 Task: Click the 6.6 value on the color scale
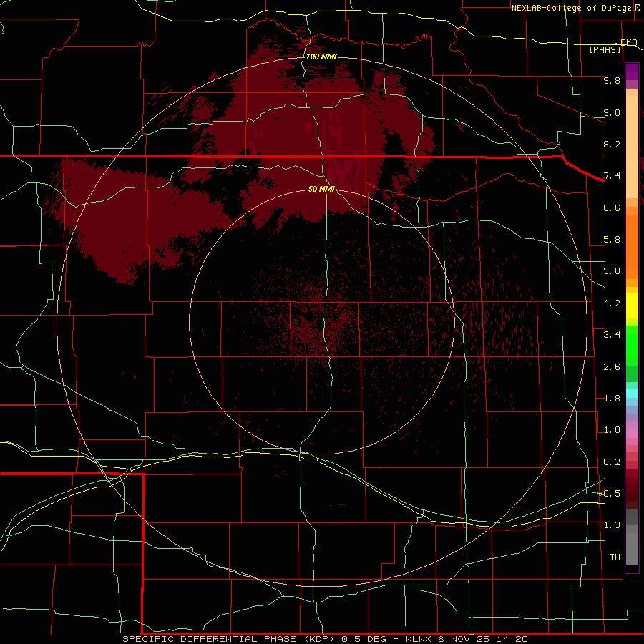tap(612, 208)
